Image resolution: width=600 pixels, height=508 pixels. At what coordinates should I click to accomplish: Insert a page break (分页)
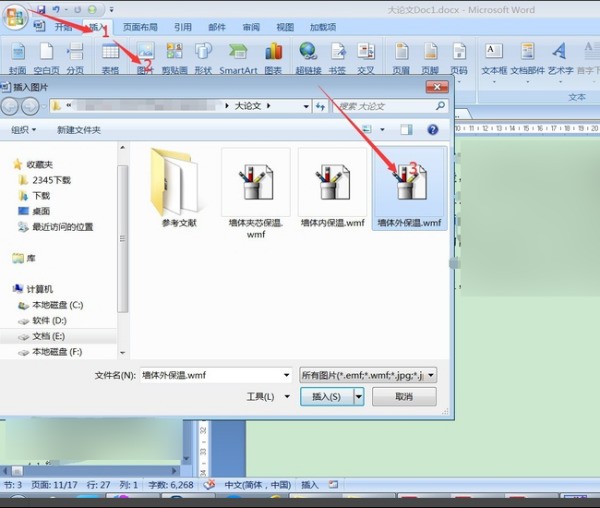75,59
